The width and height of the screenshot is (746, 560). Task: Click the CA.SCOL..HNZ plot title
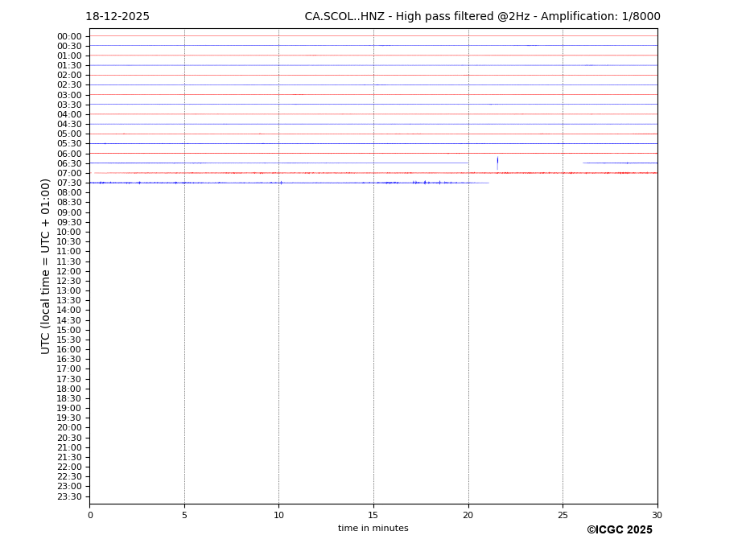[x=482, y=17]
